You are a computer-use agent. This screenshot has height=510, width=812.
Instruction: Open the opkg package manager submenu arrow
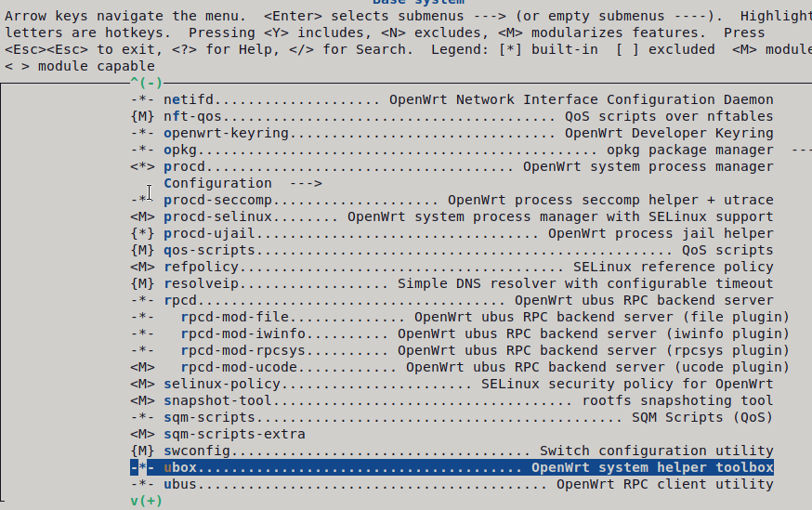tap(802, 150)
